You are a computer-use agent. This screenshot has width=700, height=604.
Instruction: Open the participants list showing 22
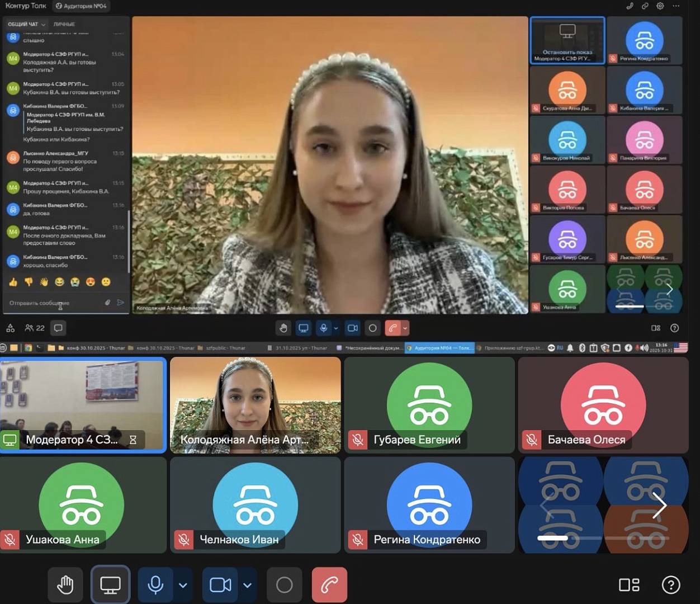(35, 328)
